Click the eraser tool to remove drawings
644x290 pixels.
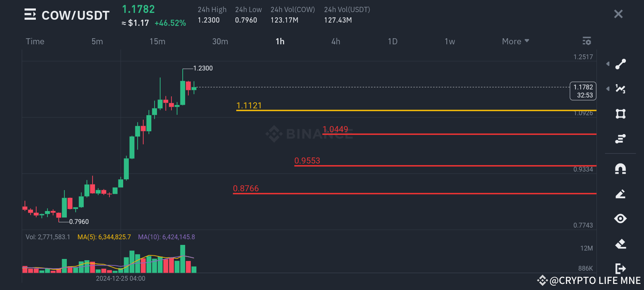point(620,243)
